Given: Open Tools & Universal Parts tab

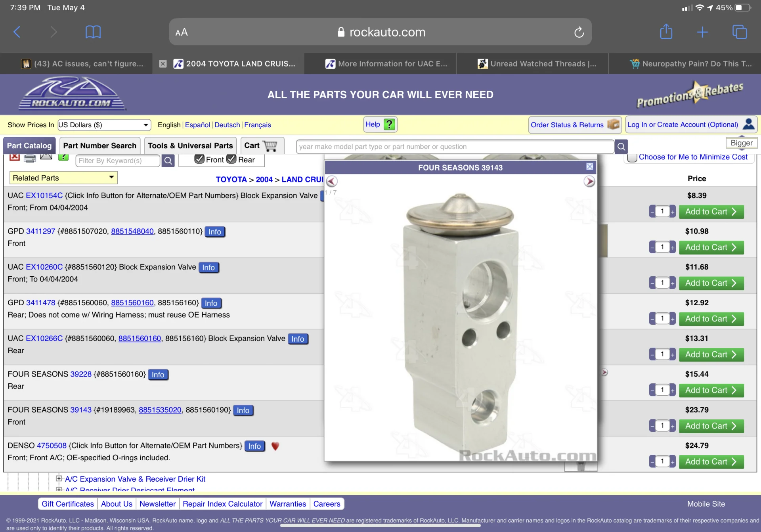Looking at the screenshot, I should 190,145.
